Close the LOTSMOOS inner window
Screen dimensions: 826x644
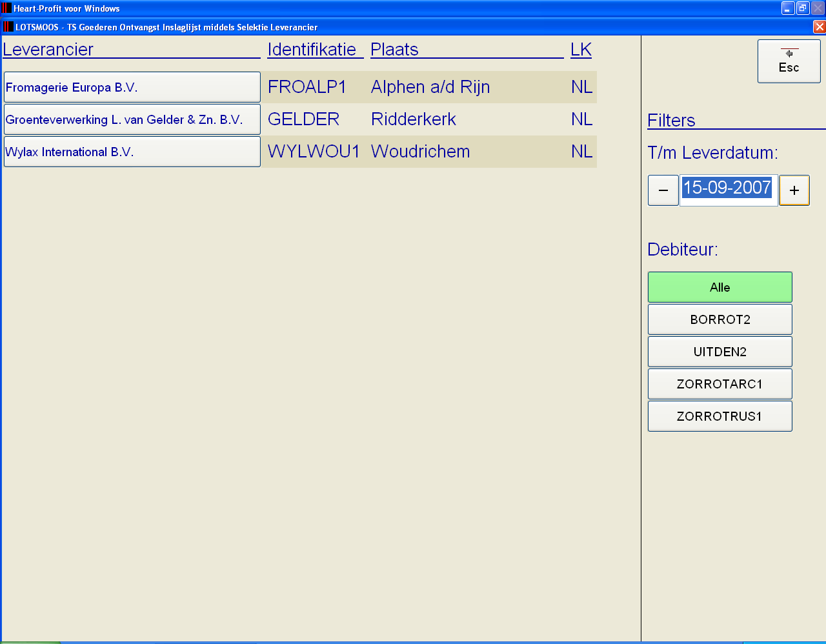coord(819,27)
